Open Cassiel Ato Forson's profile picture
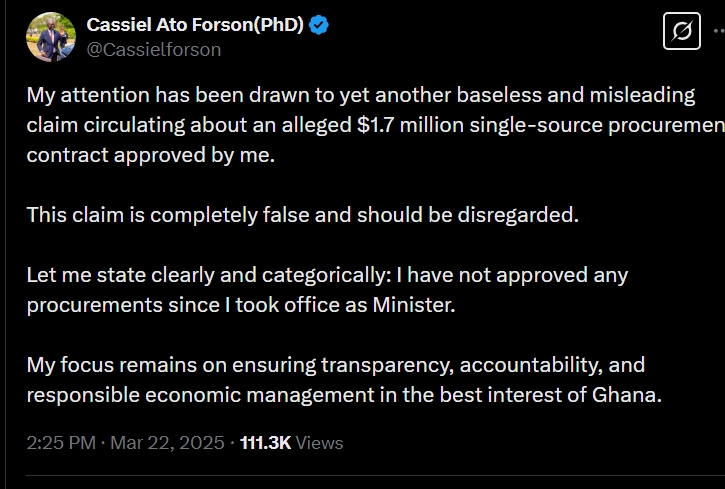 [51, 37]
